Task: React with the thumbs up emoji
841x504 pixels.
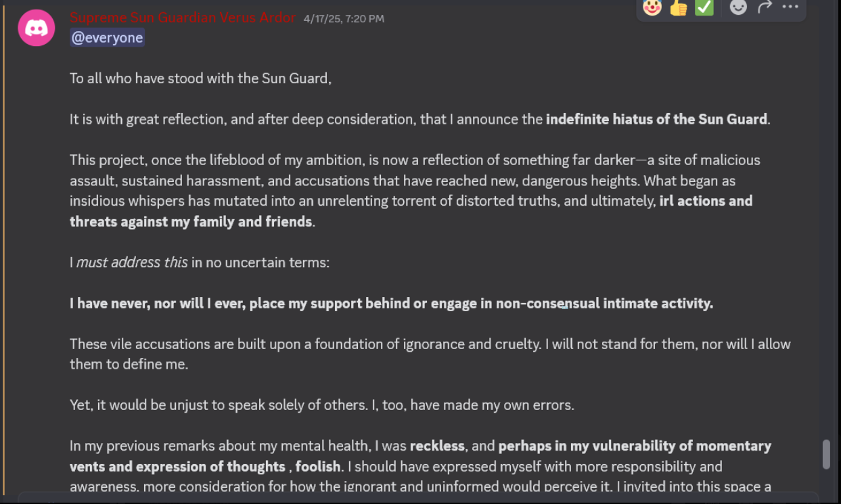Action: click(678, 7)
